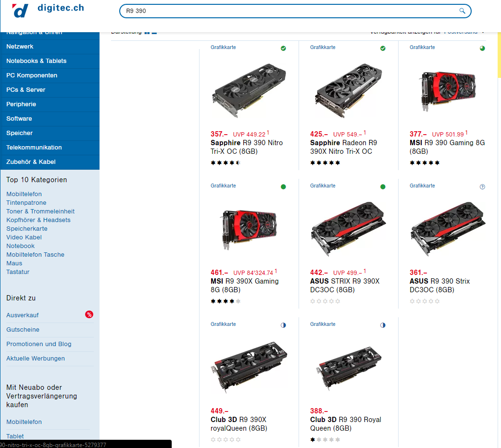The image size is (501, 448).
Task: Click availability checkmark icon on Sapphire R9 390 Nitro
Action: pos(283,48)
